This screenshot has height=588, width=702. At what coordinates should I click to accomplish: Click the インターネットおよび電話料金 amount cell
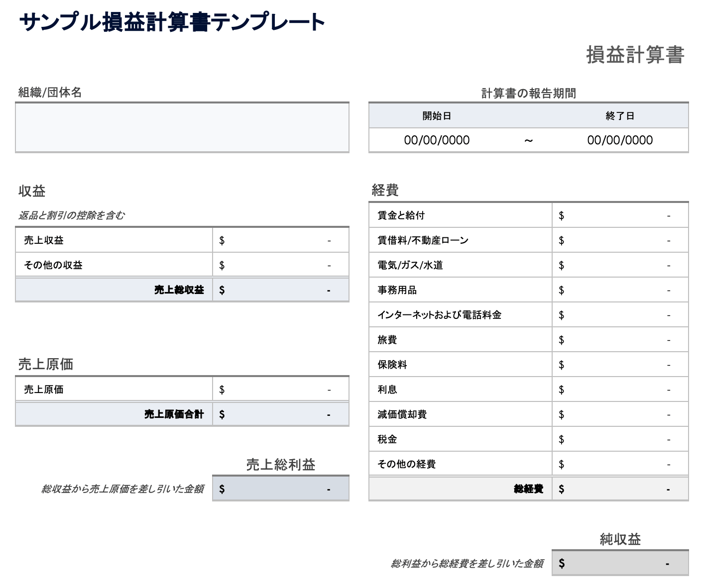click(620, 315)
